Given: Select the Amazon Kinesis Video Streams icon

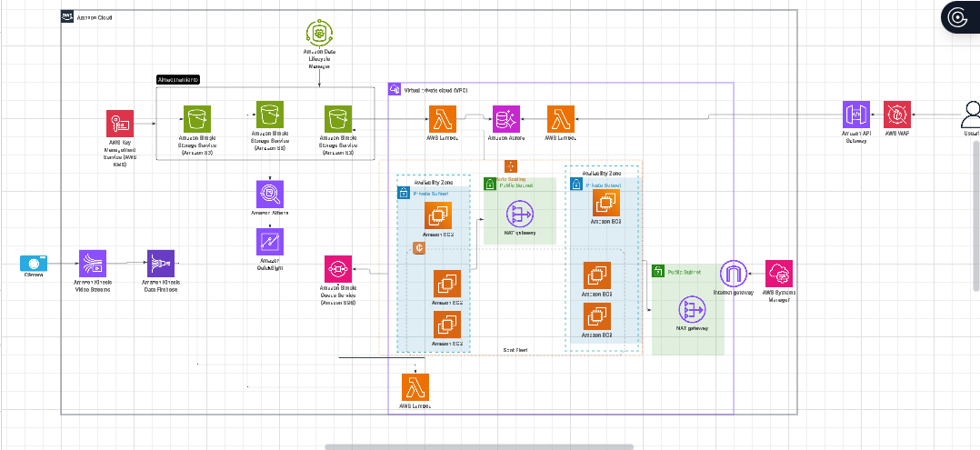Looking at the screenshot, I should tap(93, 263).
